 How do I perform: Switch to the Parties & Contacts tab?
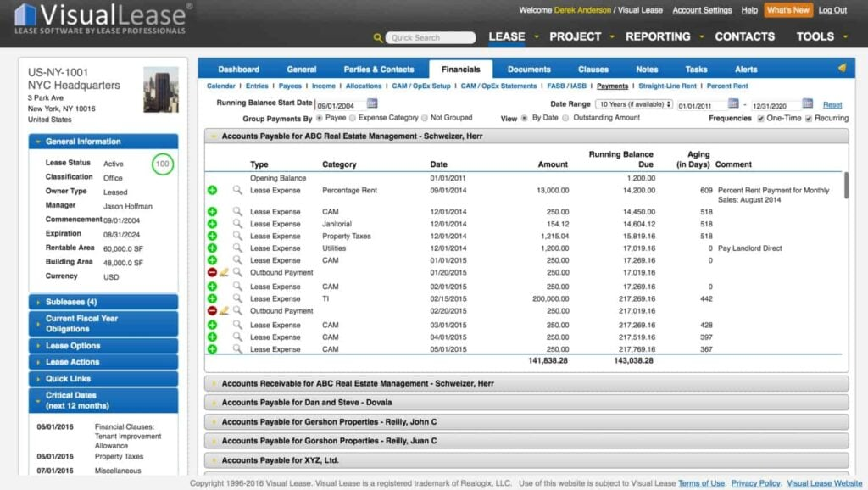tap(379, 70)
